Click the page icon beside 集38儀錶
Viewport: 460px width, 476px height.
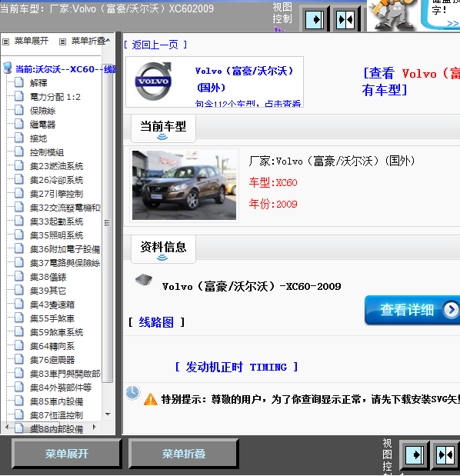tap(19, 276)
